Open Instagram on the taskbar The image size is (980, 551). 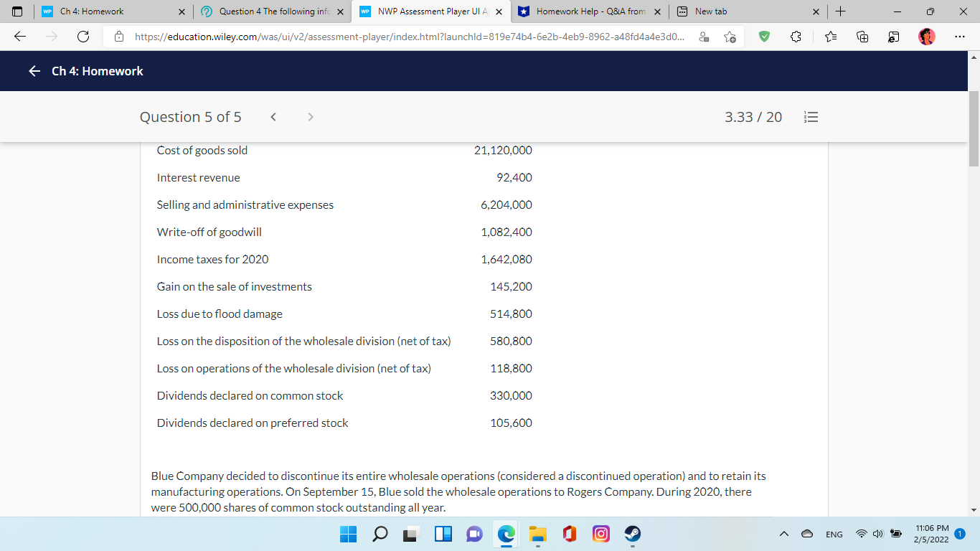[x=600, y=534]
